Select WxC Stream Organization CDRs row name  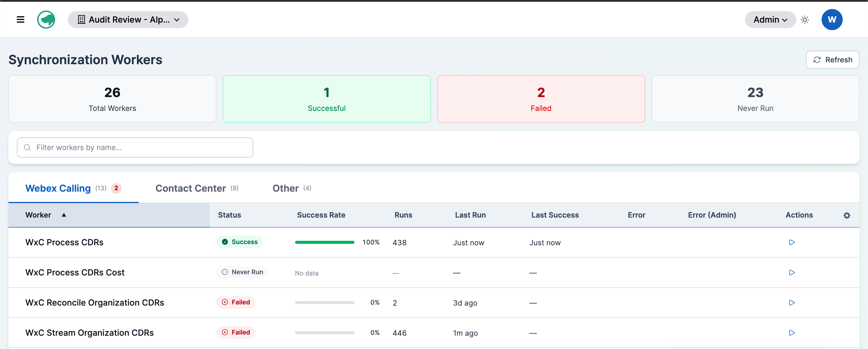coord(90,332)
